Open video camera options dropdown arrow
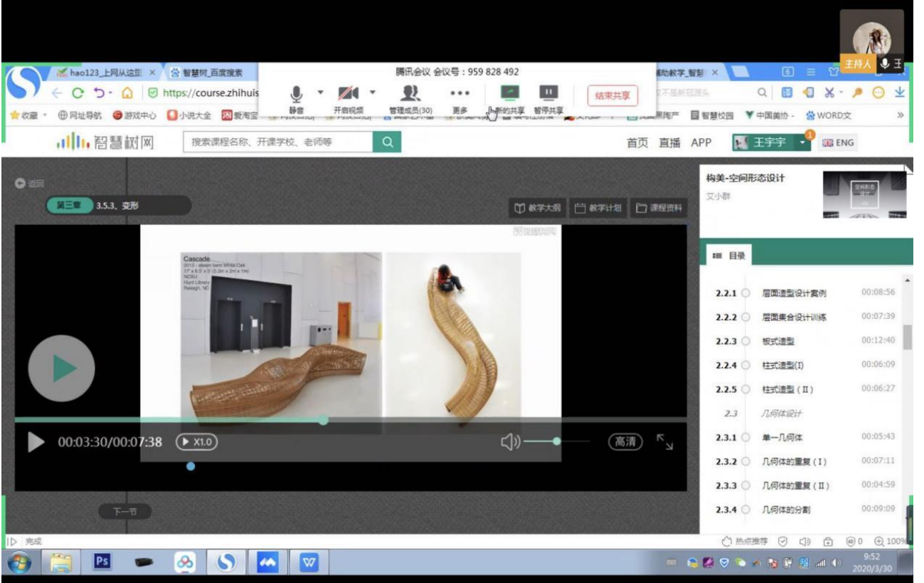This screenshot has height=583, width=924. [x=372, y=92]
